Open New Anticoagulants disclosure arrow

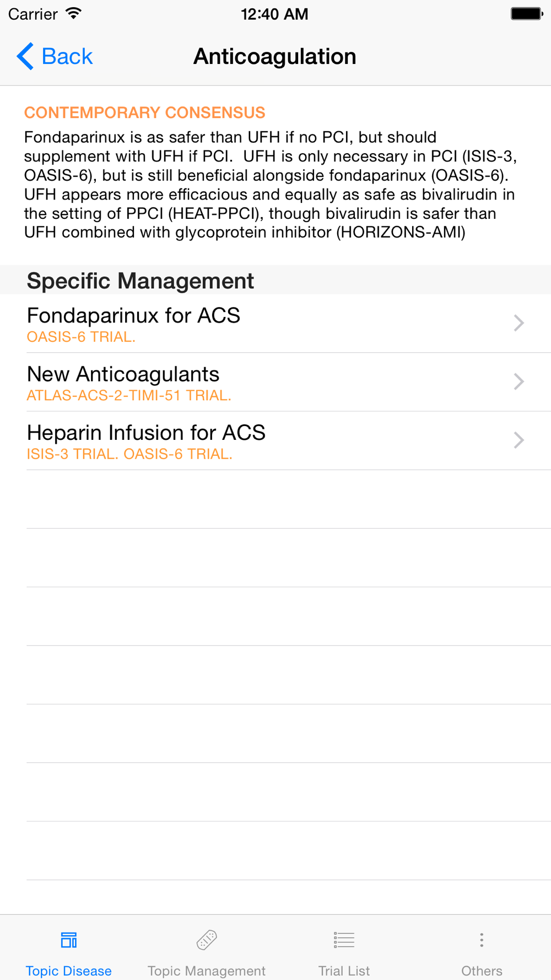518,381
